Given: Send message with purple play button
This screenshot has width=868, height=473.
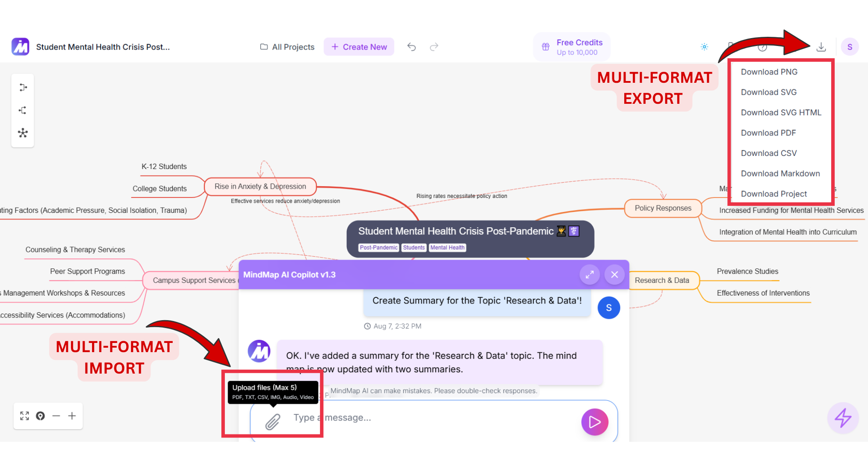Looking at the screenshot, I should coord(594,422).
